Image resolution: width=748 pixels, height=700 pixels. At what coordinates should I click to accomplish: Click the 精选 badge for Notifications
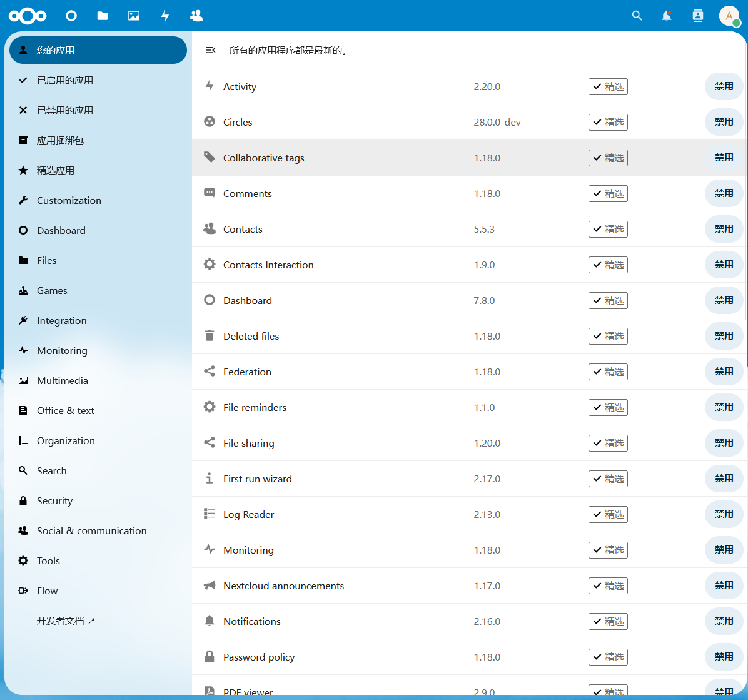[x=608, y=621]
